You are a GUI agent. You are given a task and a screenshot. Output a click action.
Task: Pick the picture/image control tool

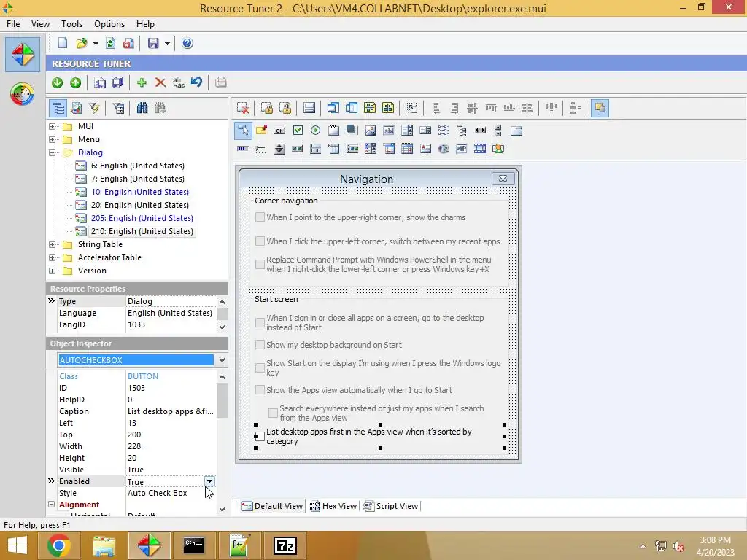(x=370, y=131)
